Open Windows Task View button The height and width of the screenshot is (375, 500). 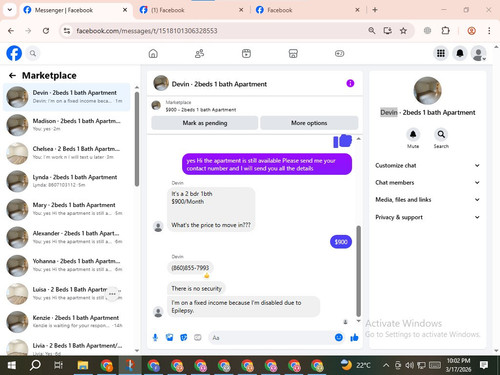pyautogui.click(x=58, y=365)
